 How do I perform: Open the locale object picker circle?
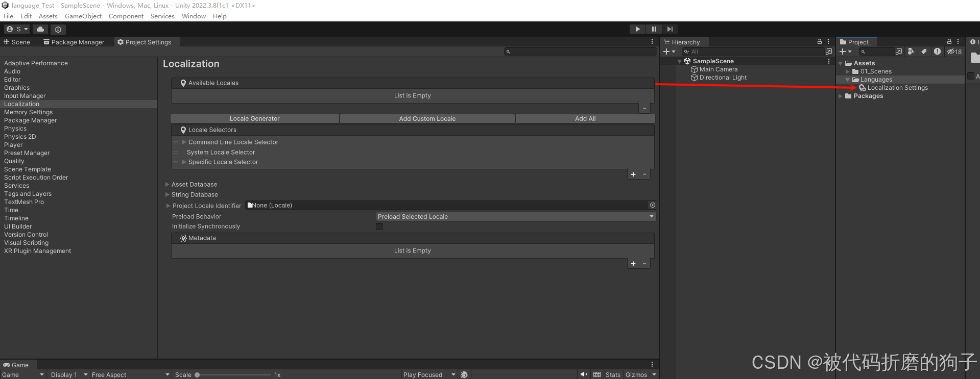point(652,205)
